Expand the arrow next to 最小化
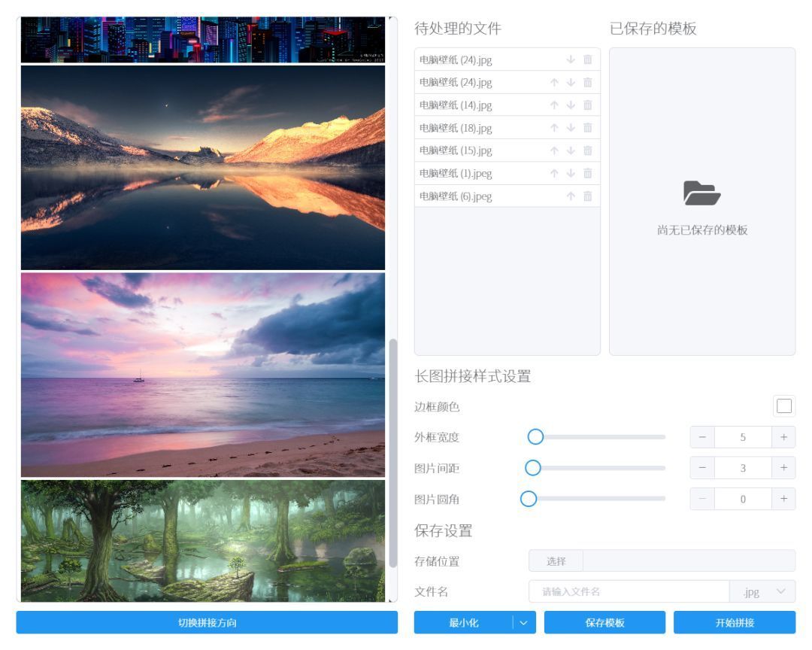The image size is (812, 650). tap(523, 622)
